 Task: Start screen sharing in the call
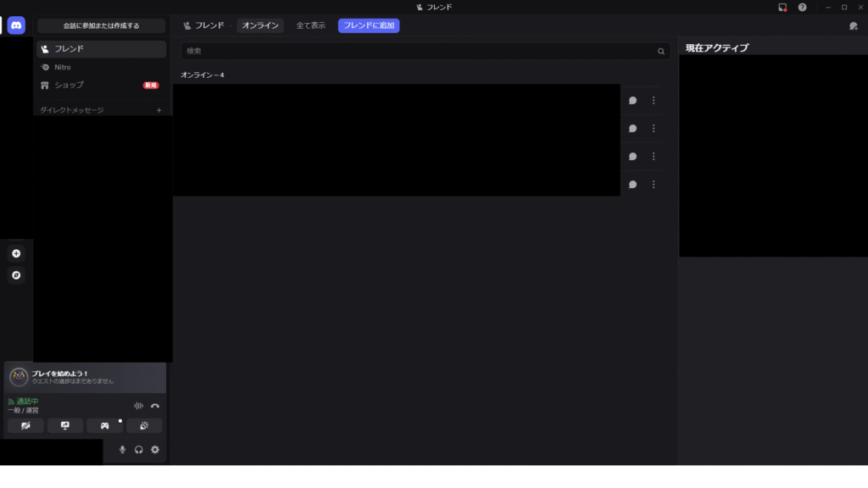65,425
